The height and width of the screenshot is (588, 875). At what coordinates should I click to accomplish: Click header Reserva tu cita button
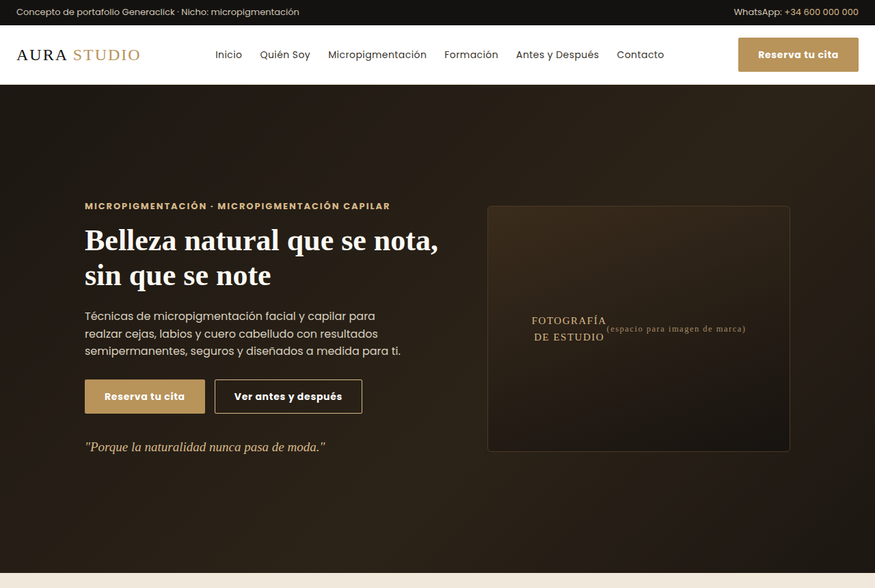click(798, 55)
